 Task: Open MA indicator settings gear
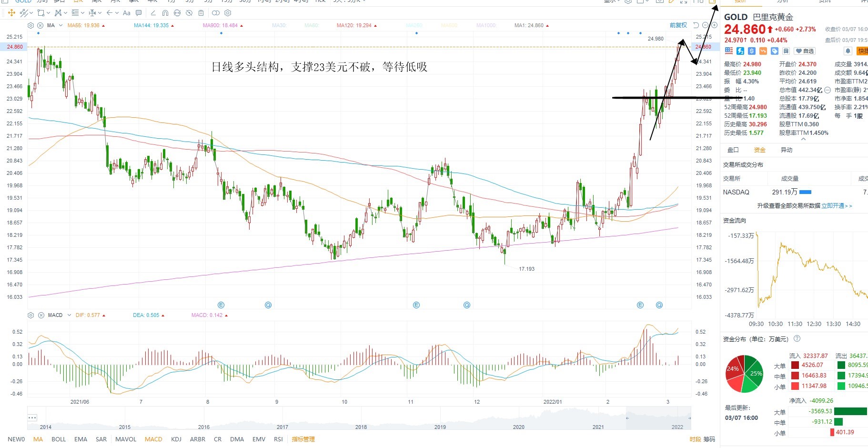coord(31,25)
